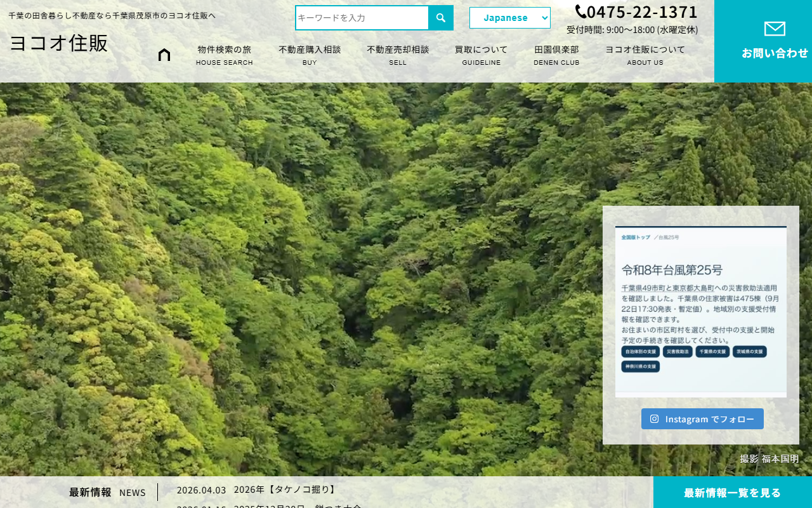
Task: Click the Instagram でフォロー button
Action: [702, 419]
